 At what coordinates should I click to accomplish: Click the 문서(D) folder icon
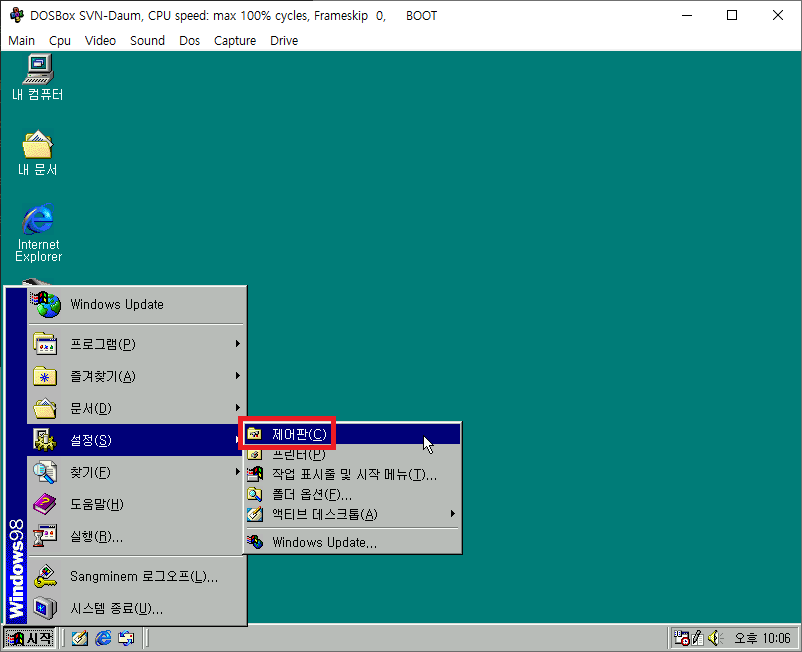tap(45, 408)
